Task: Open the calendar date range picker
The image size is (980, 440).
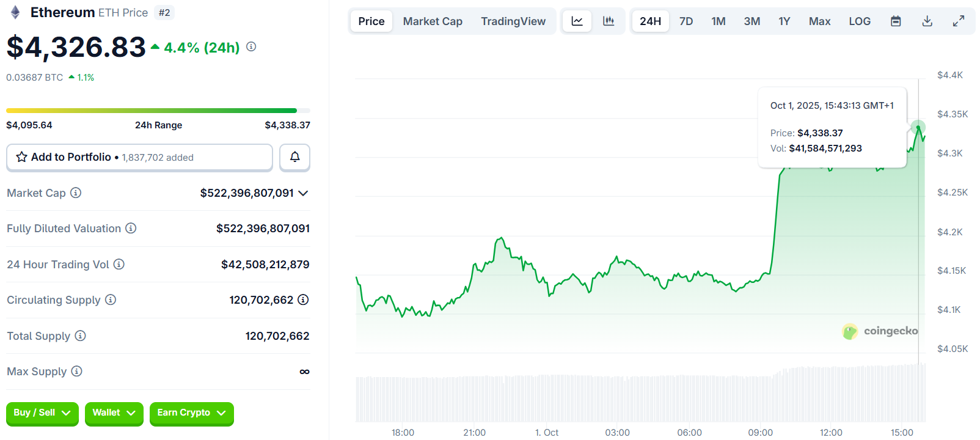Action: click(x=896, y=21)
